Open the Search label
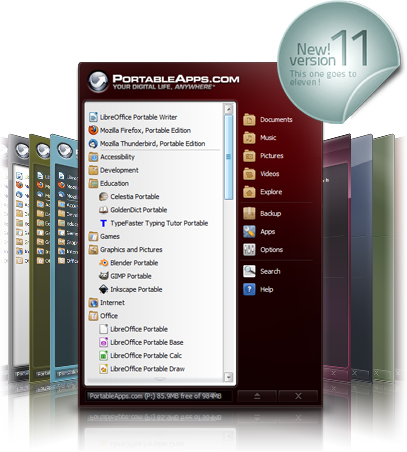 click(x=270, y=271)
